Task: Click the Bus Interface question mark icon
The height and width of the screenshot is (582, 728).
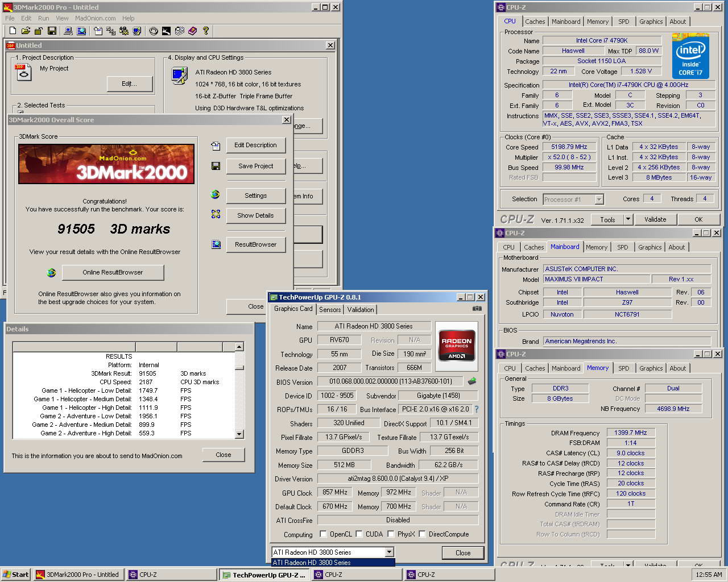Action: click(x=476, y=409)
